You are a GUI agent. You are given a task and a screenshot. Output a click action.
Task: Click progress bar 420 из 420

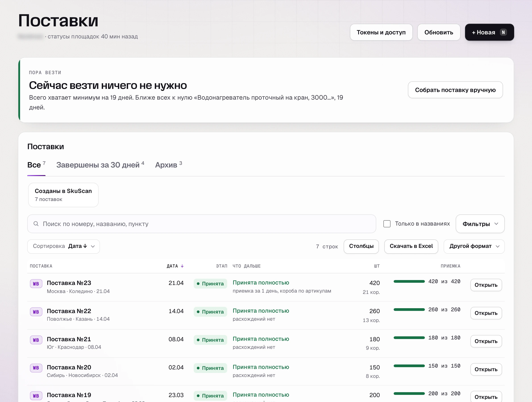pyautogui.click(x=409, y=281)
